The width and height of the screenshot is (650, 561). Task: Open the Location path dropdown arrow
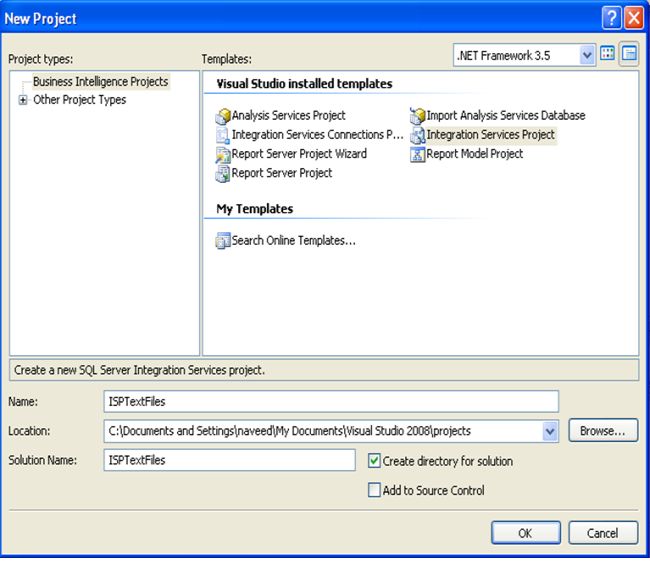tap(550, 432)
